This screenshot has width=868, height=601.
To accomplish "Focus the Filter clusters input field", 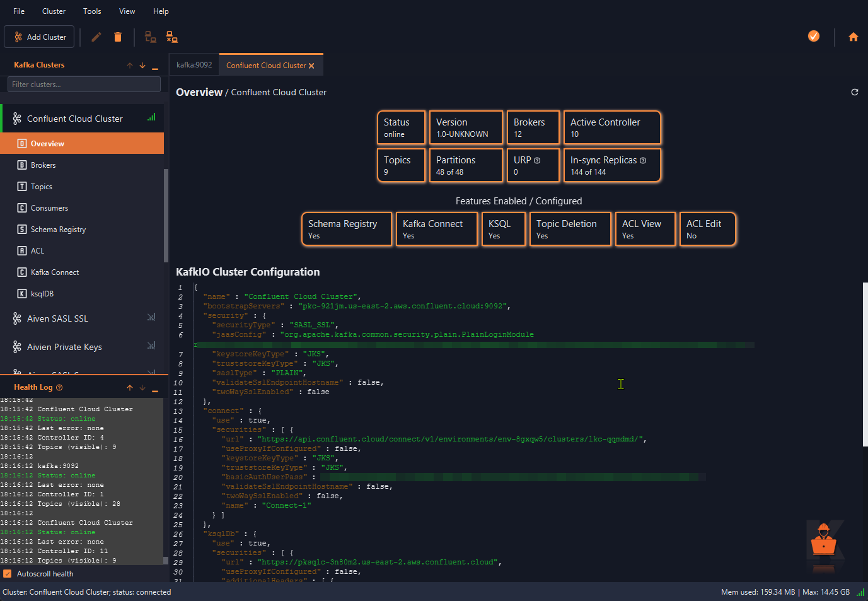I will click(84, 85).
